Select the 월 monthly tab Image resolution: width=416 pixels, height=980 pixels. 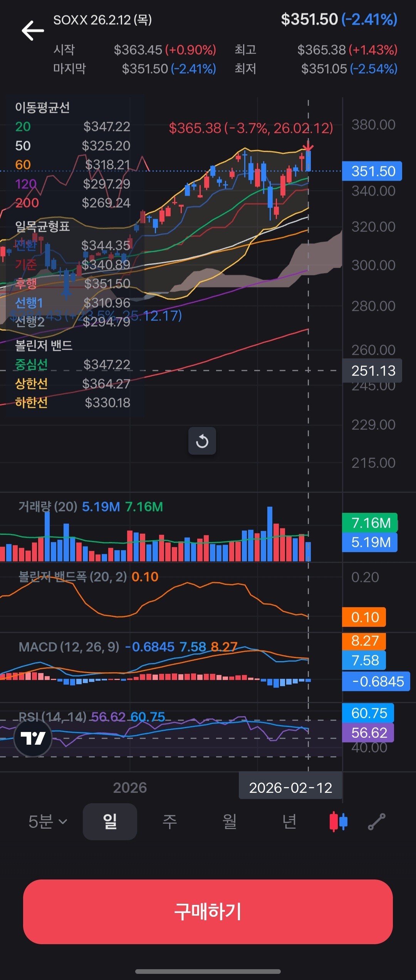point(230,821)
